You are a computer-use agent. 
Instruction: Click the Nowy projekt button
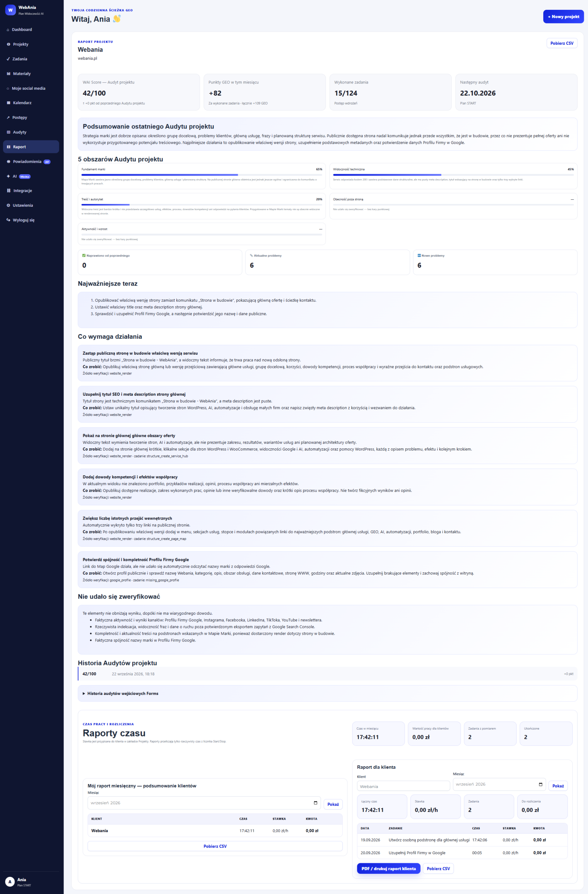pyautogui.click(x=563, y=16)
